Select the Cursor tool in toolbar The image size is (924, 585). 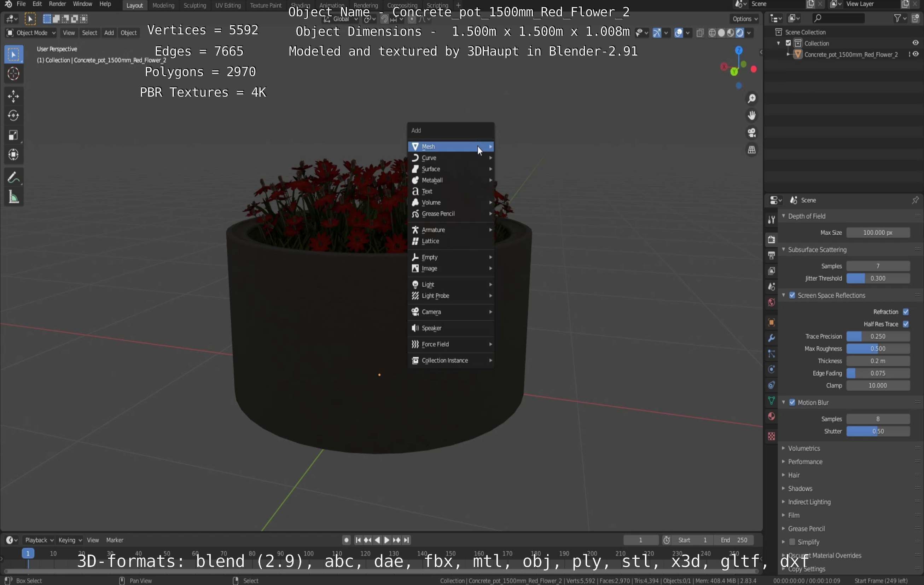click(13, 74)
